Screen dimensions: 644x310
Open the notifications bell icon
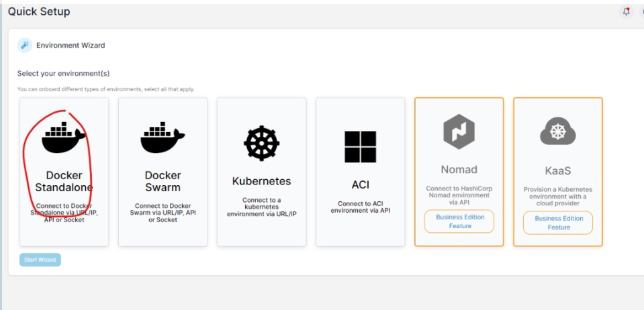626,12
